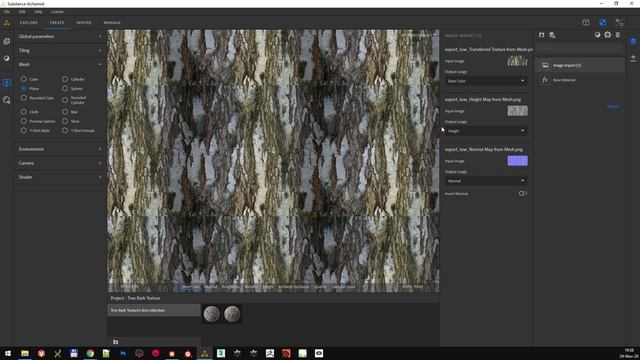Select the highlighted 2D view icon
Viewport: 640px width, 360px height.
pyautogui.click(x=602, y=22)
